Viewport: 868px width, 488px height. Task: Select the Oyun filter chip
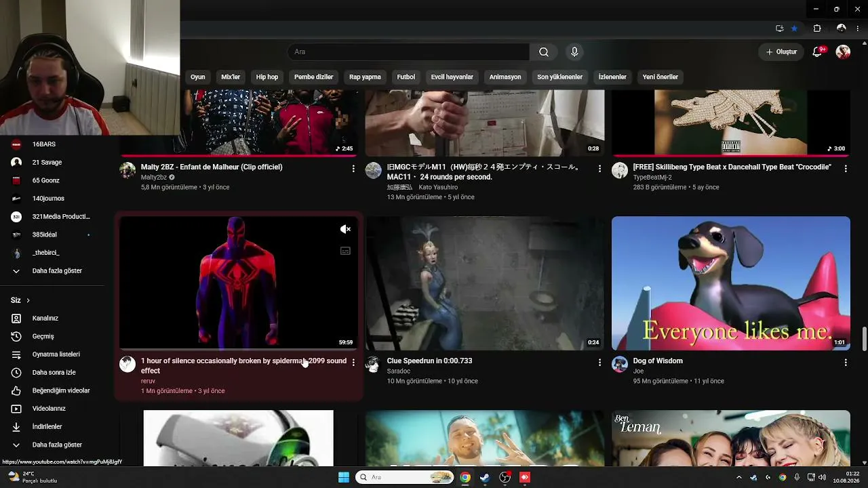(198, 77)
